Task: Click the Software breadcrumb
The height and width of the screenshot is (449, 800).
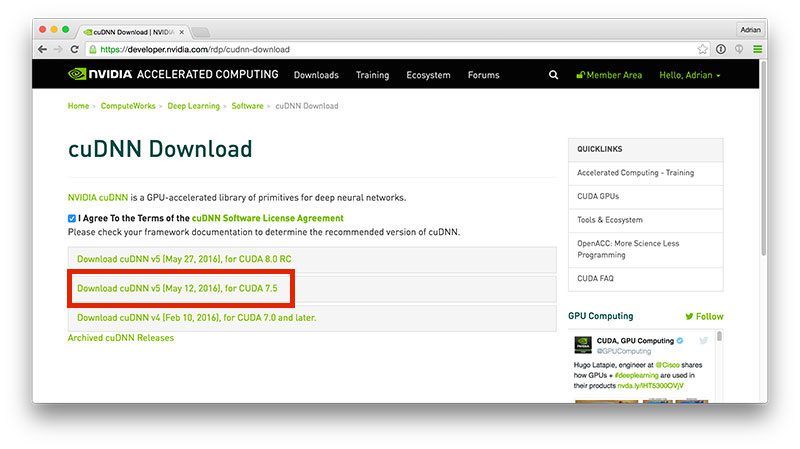Action: [247, 106]
